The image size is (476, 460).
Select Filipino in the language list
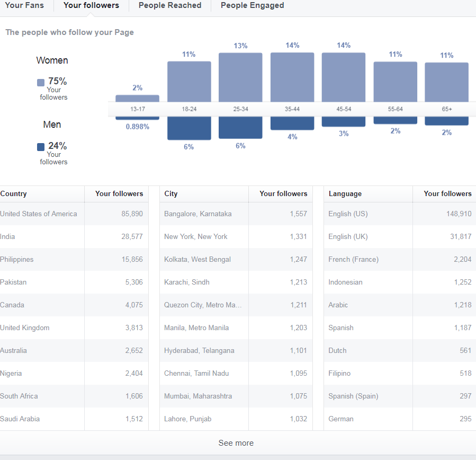click(400, 374)
